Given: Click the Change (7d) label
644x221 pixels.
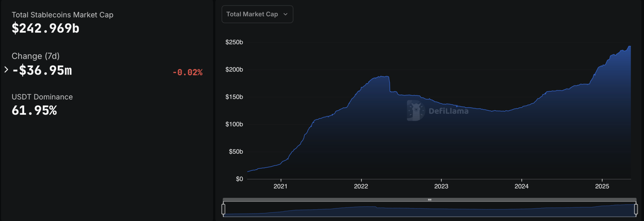Looking at the screenshot, I should click(x=36, y=56).
